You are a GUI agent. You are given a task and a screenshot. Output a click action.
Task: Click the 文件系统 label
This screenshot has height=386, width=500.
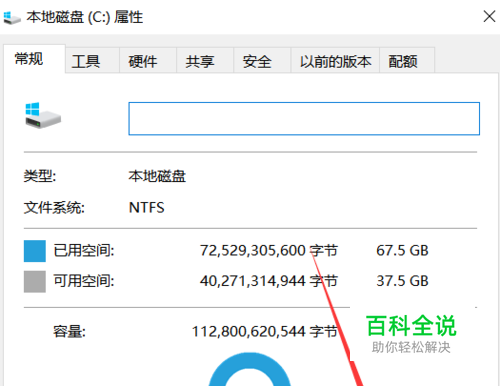[54, 208]
